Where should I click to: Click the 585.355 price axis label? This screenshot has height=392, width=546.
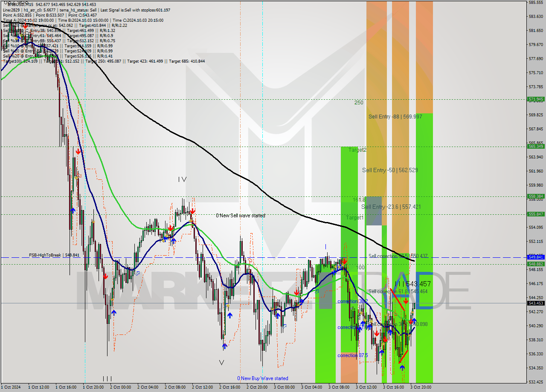[536, 2]
